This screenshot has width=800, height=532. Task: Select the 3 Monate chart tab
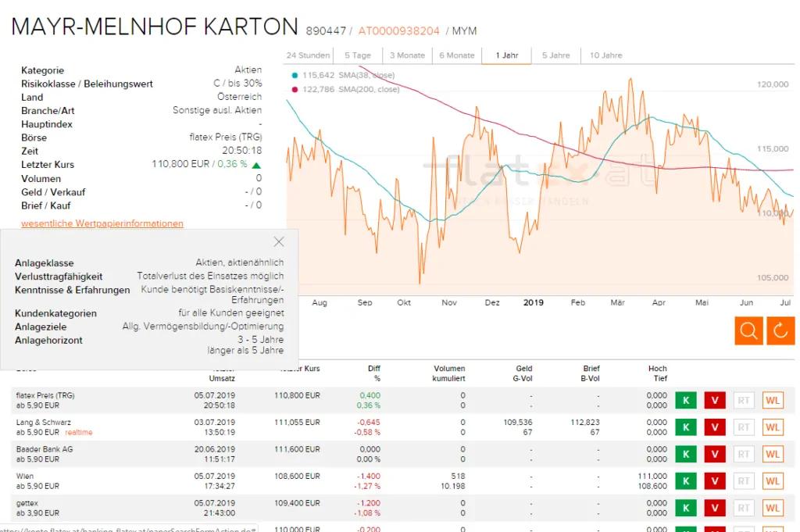coord(407,55)
